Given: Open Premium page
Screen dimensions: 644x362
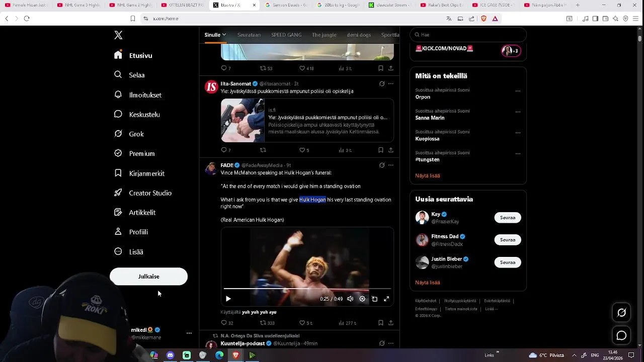Looking at the screenshot, I should [134, 153].
